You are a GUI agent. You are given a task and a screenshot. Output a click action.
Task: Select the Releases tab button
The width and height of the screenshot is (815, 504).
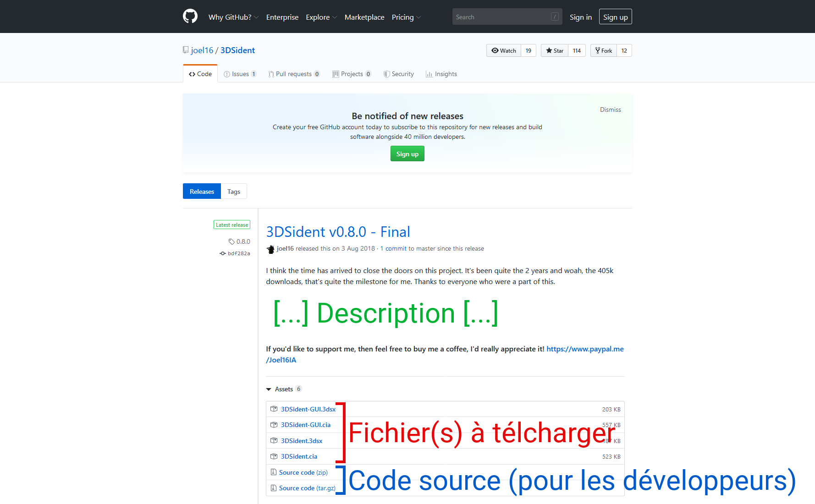[202, 192]
